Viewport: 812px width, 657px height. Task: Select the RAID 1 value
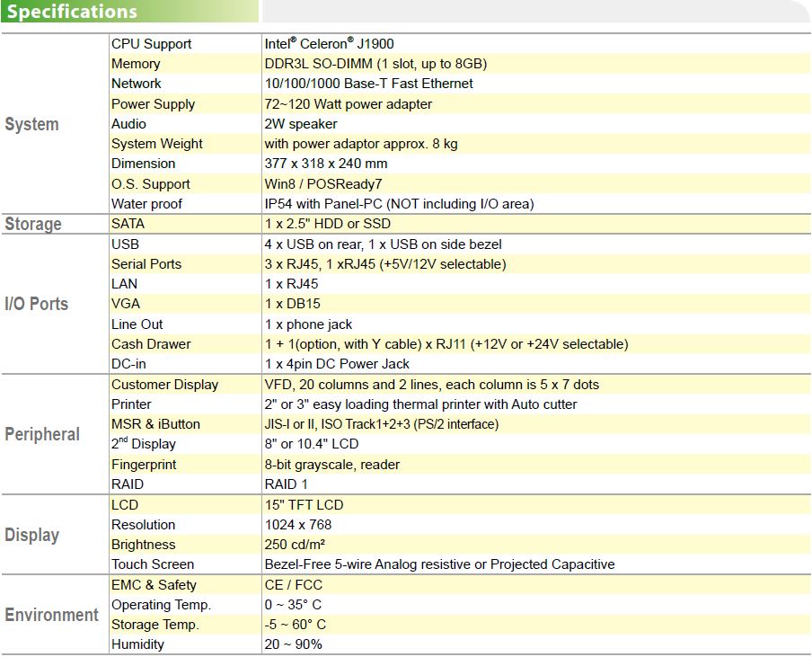pyautogui.click(x=287, y=484)
